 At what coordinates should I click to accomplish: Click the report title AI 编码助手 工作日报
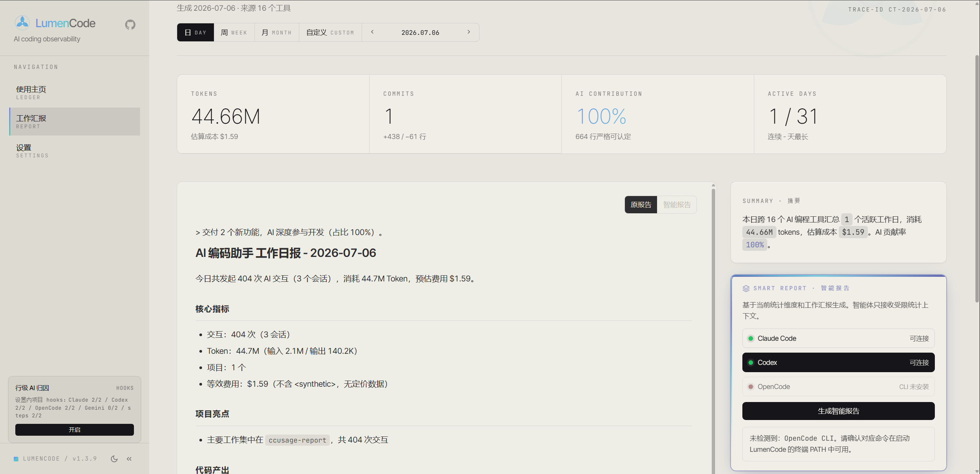point(286,253)
